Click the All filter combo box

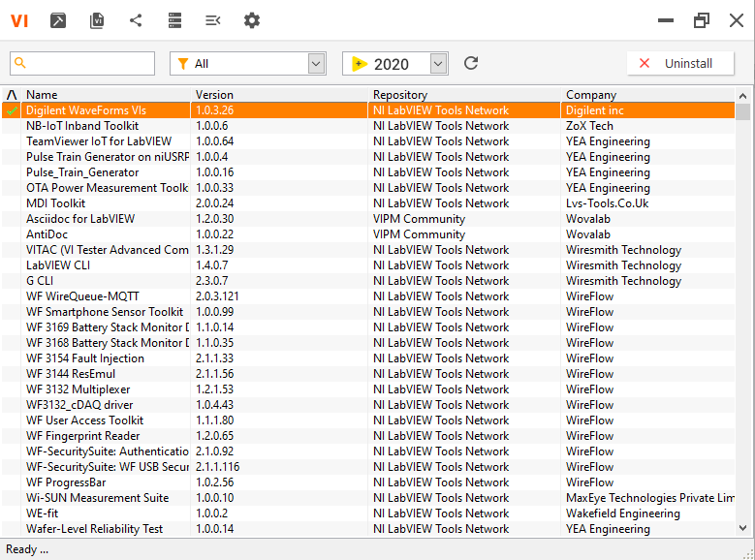pos(248,64)
